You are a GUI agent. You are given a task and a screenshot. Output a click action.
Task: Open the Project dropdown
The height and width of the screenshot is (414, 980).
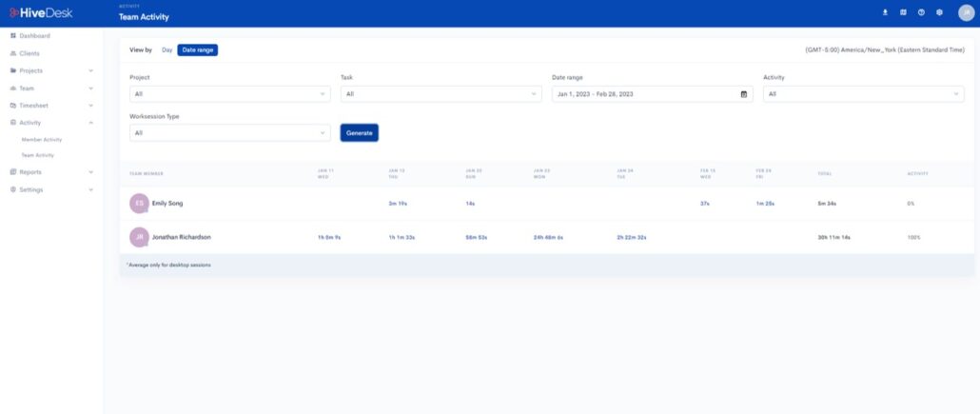[230, 94]
